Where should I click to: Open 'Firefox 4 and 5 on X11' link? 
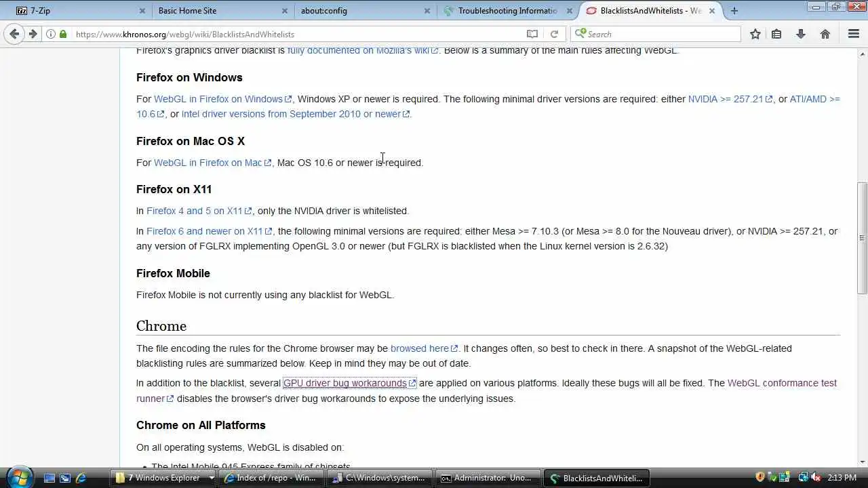coord(199,211)
